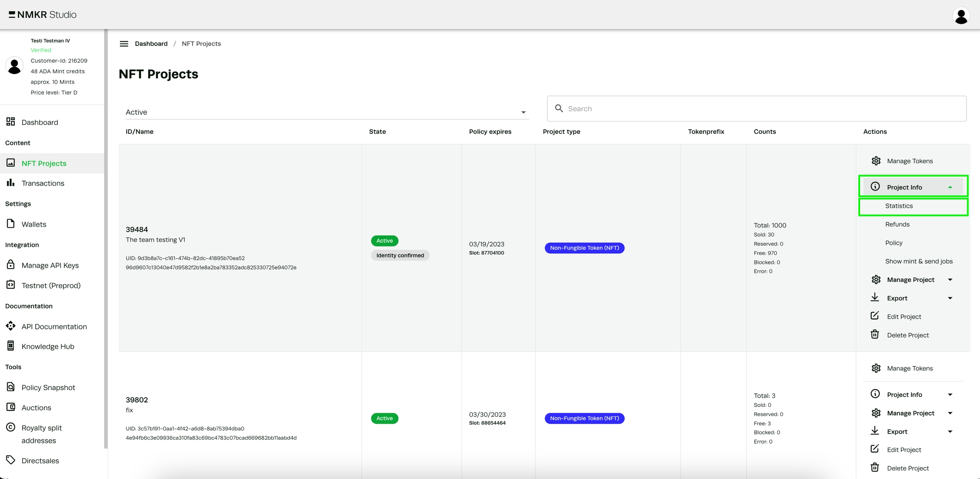Image resolution: width=980 pixels, height=479 pixels.
Task: Open Manage API Keys lock icon
Action: pyautogui.click(x=11, y=265)
